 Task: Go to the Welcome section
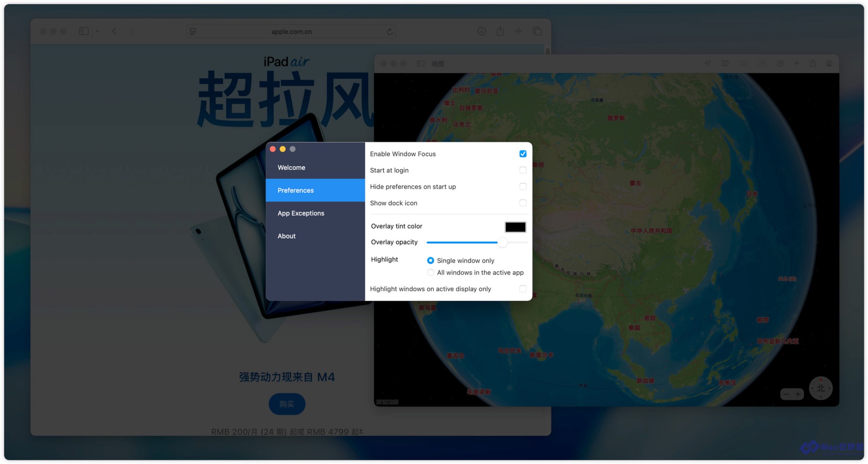(291, 167)
